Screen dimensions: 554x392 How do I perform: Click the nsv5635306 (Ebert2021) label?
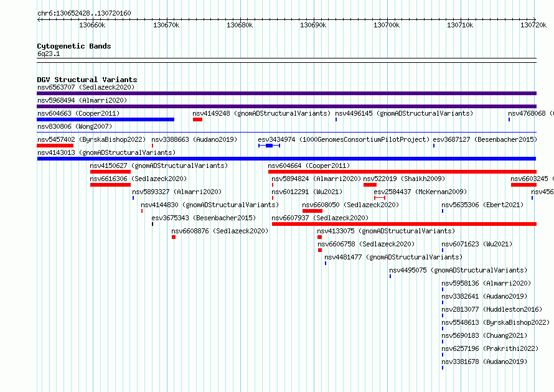click(482, 205)
